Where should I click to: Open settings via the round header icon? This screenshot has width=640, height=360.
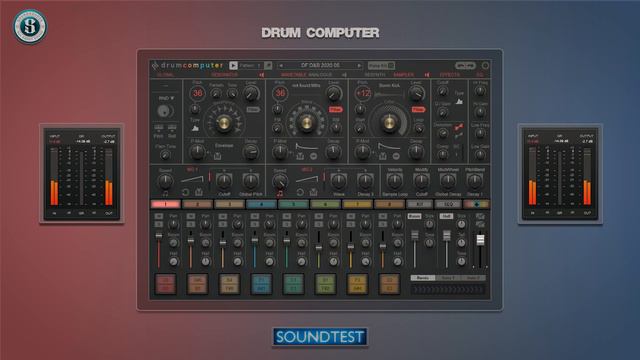click(485, 65)
